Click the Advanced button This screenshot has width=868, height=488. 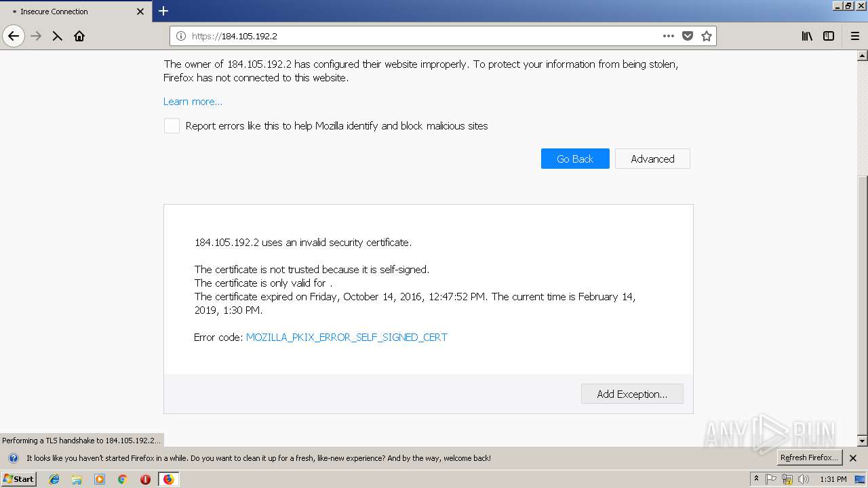652,159
